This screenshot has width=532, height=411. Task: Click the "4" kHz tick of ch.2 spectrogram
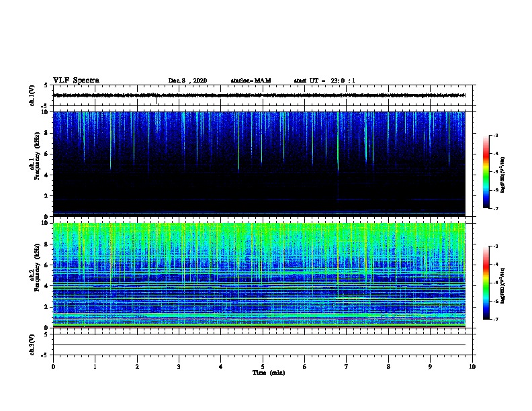click(x=47, y=286)
